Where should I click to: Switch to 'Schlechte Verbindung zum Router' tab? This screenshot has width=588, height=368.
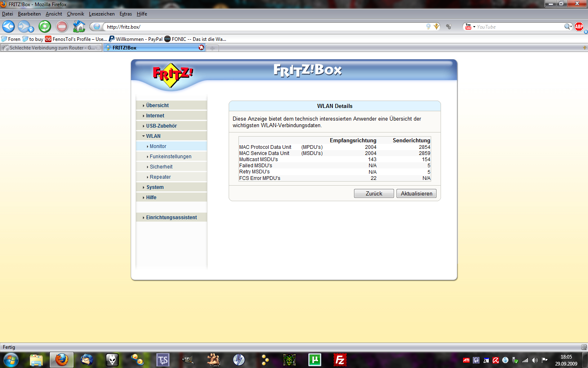coord(51,48)
